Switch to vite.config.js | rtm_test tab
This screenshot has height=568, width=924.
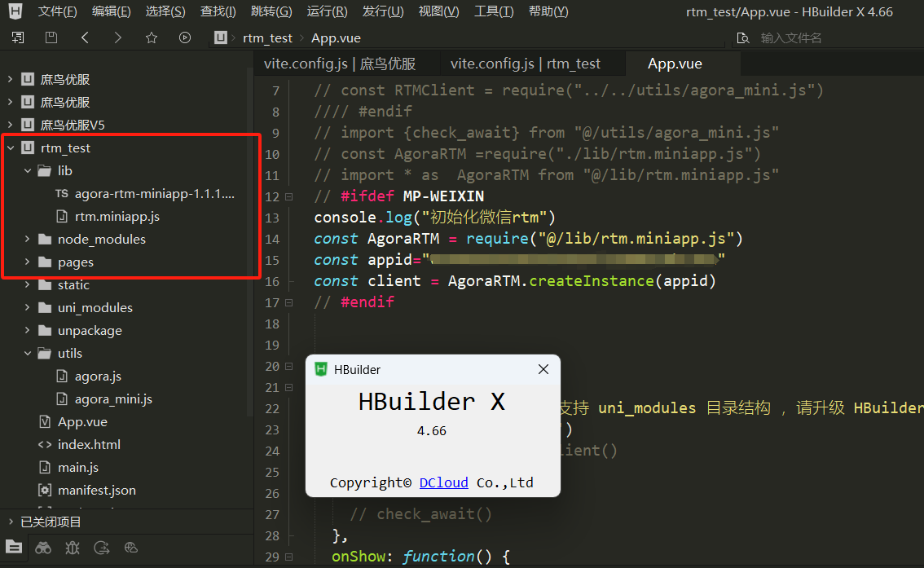[x=525, y=64]
